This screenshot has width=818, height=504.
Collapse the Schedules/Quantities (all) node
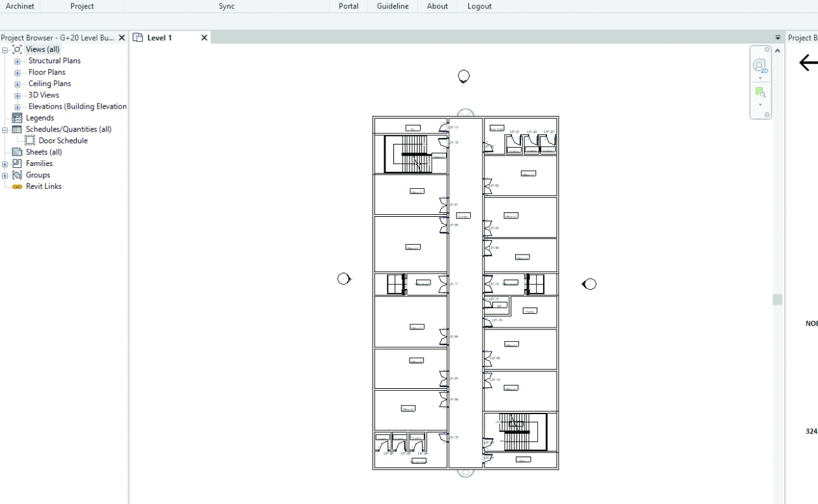[x=5, y=130]
